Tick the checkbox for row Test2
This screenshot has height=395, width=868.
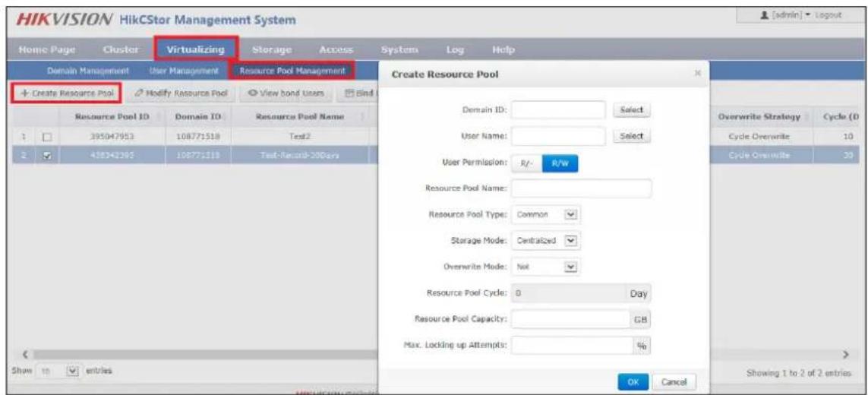tap(46, 136)
